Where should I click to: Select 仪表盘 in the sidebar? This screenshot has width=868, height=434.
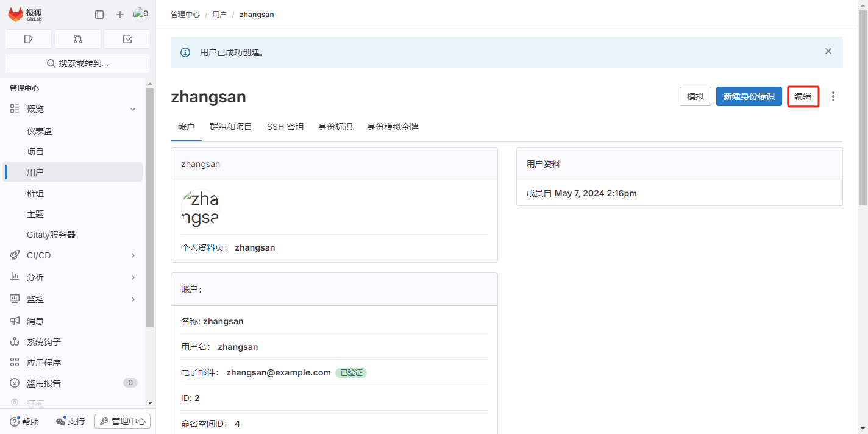(44, 131)
